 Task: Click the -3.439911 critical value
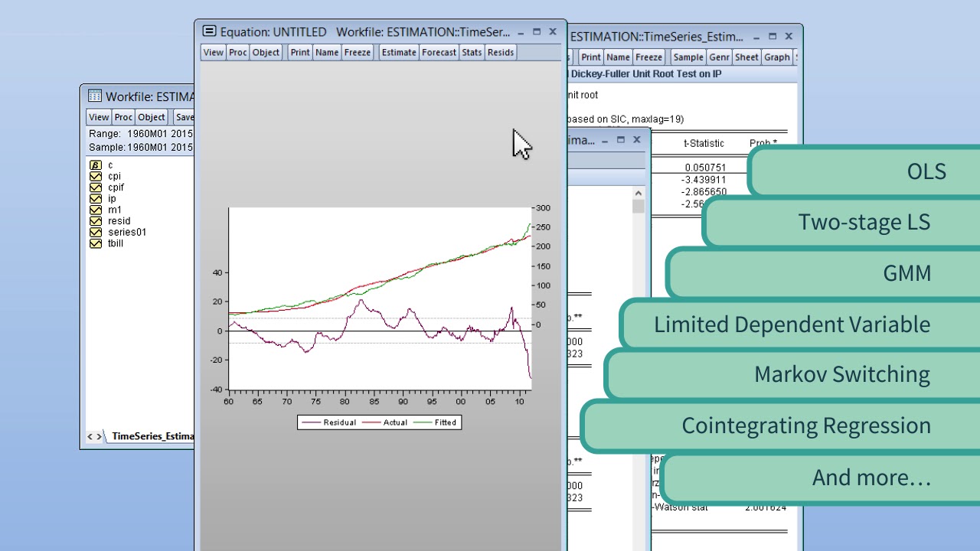[x=704, y=180]
